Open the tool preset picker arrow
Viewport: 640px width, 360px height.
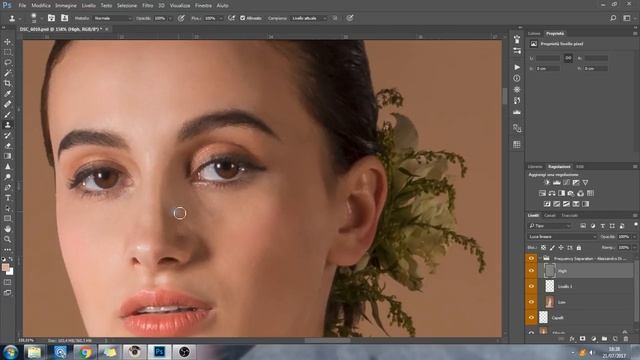pos(20,18)
